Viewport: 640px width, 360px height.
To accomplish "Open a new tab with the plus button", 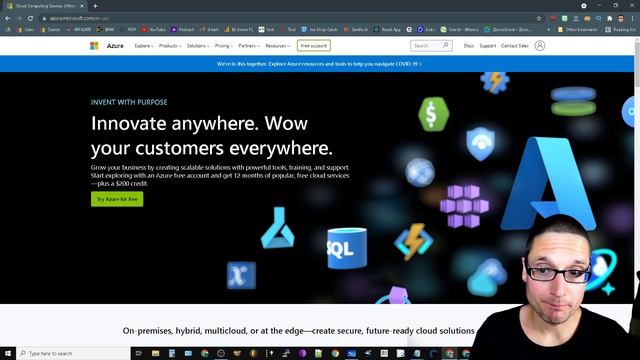I will (95, 6).
